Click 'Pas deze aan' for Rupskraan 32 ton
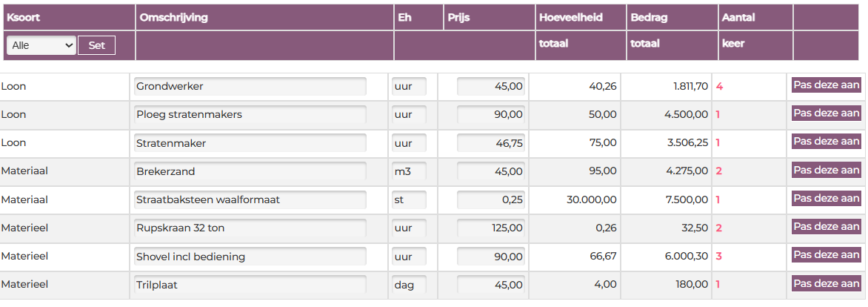Image resolution: width=868 pixels, height=307 pixels. pos(827,227)
